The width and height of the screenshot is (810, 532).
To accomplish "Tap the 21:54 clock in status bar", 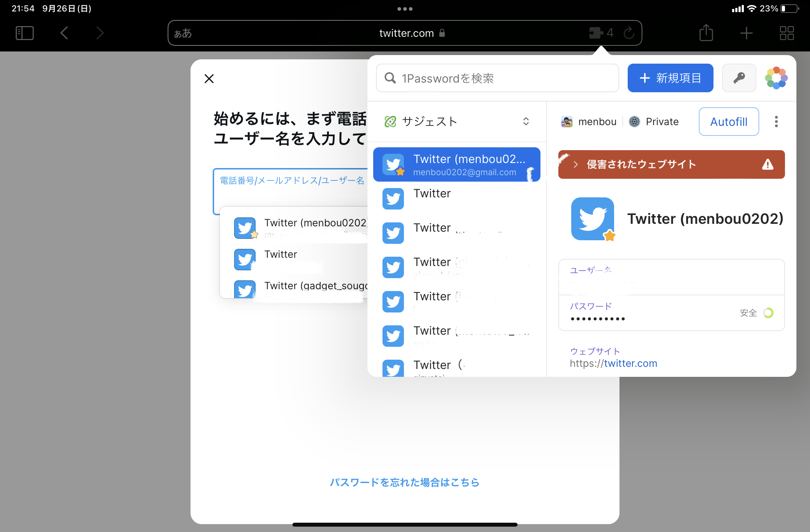I will click(23, 9).
